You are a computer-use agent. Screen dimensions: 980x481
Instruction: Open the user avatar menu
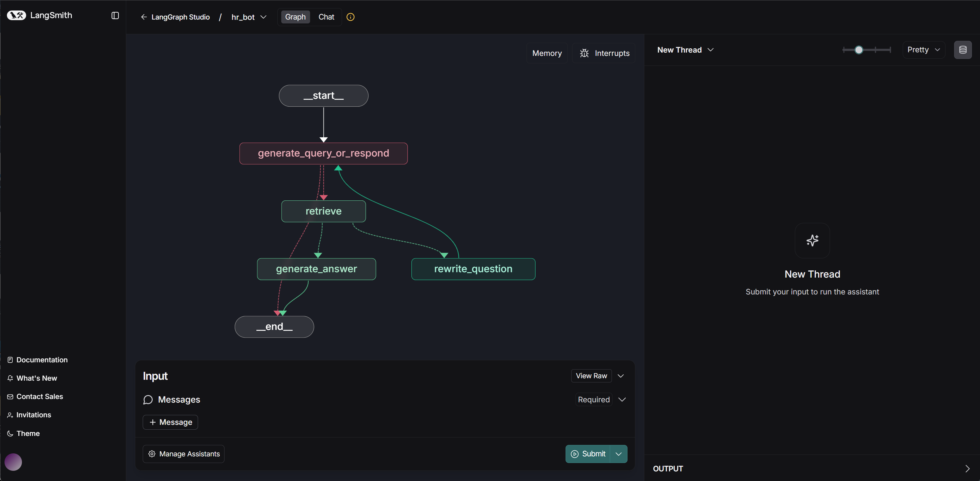(x=13, y=462)
